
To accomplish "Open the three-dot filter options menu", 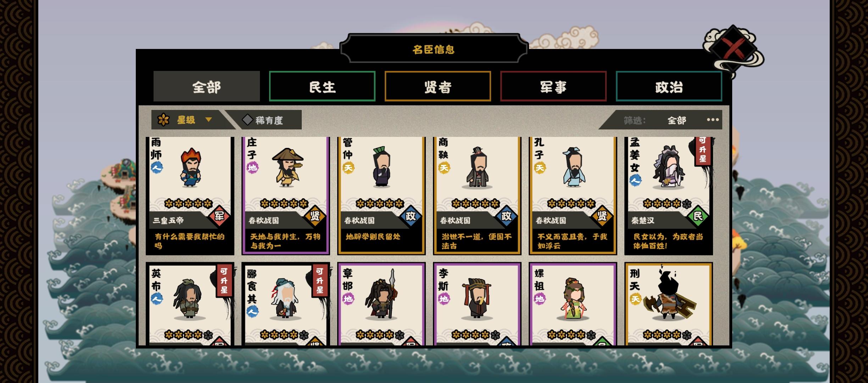I will tap(713, 120).
